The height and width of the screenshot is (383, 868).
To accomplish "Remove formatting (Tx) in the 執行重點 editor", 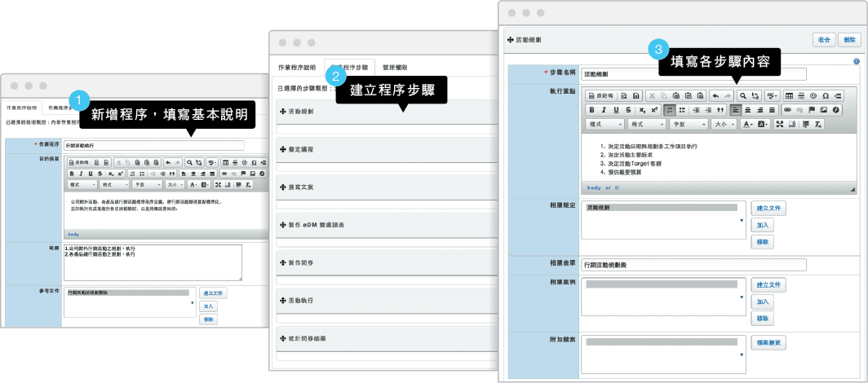I will click(817, 124).
